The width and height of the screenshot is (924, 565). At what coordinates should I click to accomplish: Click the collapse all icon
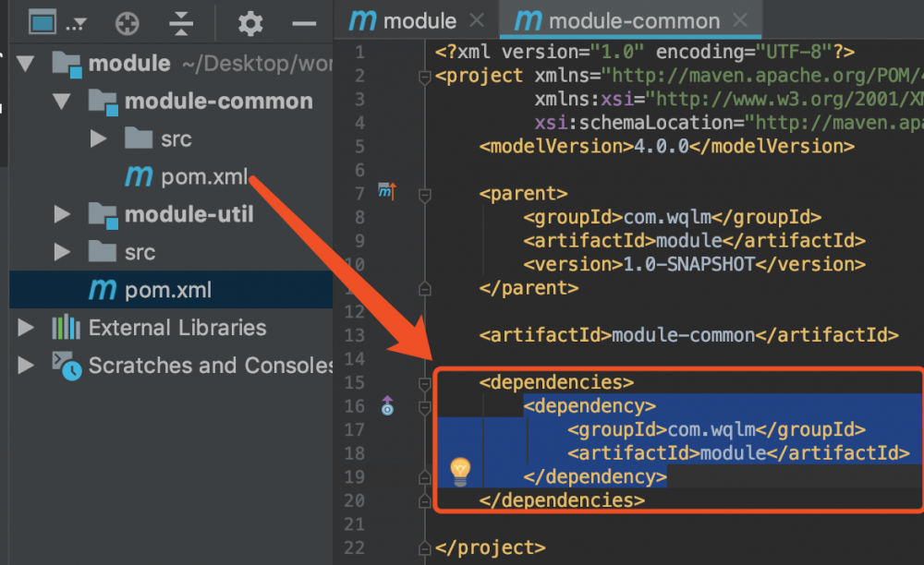click(x=183, y=23)
